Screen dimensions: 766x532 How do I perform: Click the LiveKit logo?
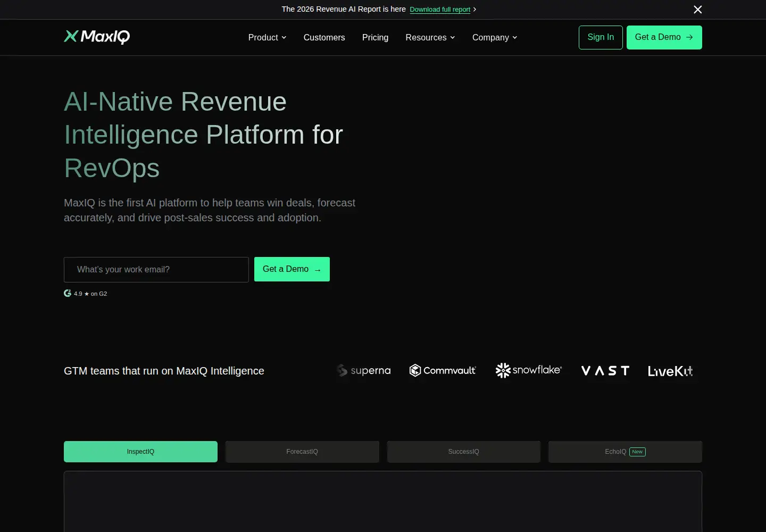(670, 371)
